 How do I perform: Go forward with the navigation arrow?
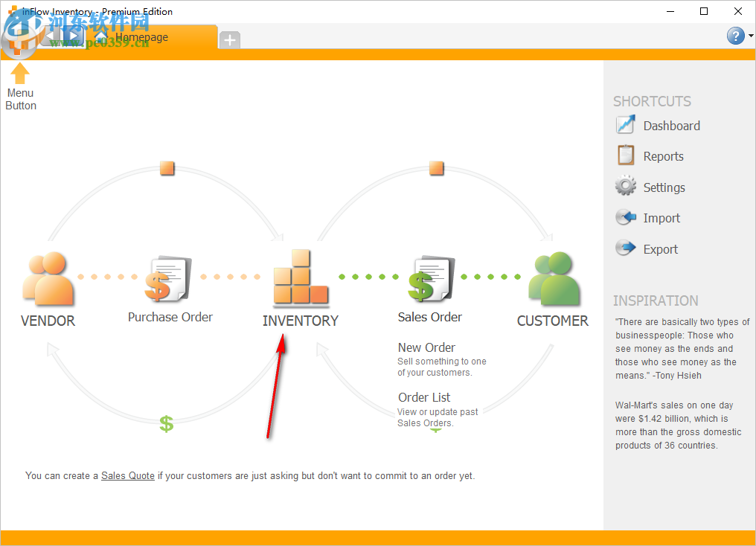(73, 36)
